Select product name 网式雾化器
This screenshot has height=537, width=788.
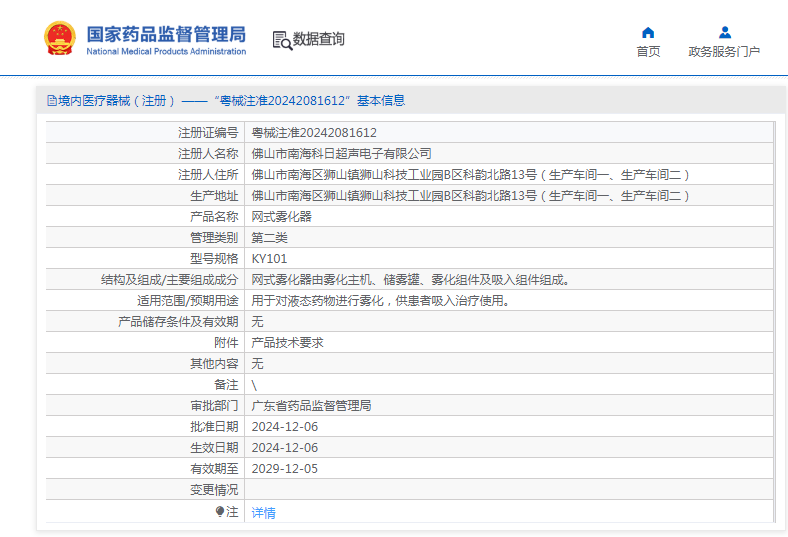[281, 217]
